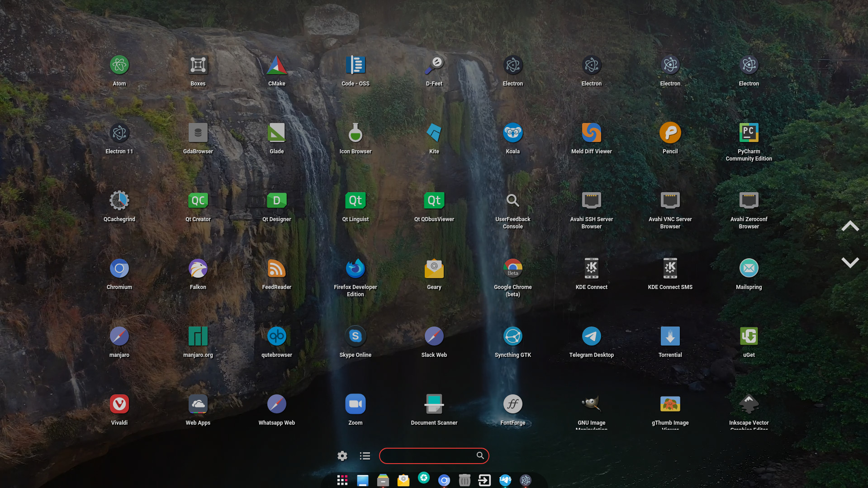Launch the Mailspring mail client

tap(749, 269)
